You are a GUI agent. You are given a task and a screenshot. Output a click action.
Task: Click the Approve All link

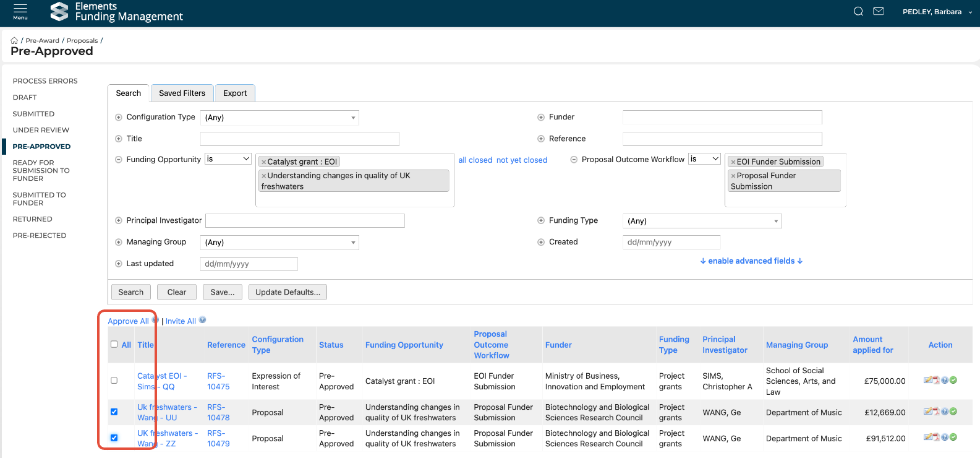(128, 321)
